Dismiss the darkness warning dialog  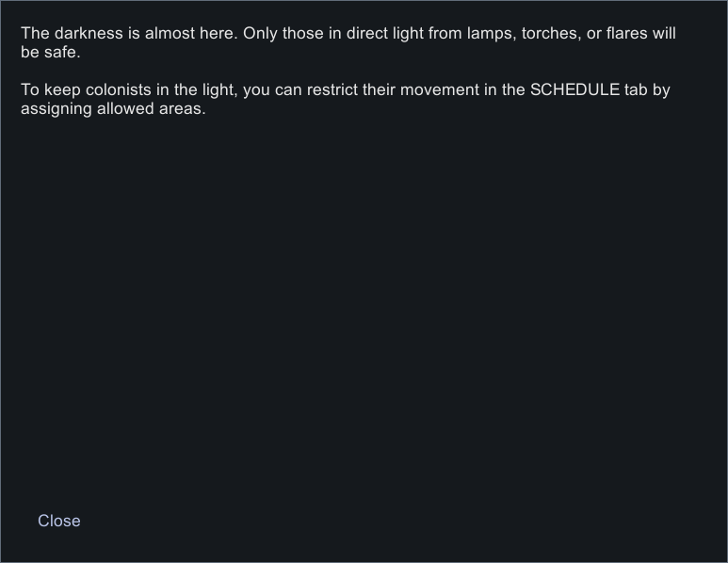[x=59, y=521]
